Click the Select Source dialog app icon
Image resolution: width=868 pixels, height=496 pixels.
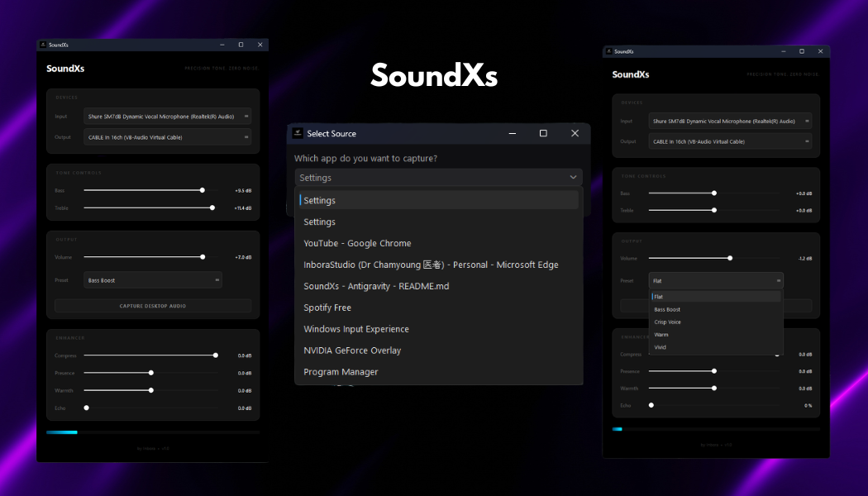click(x=298, y=133)
